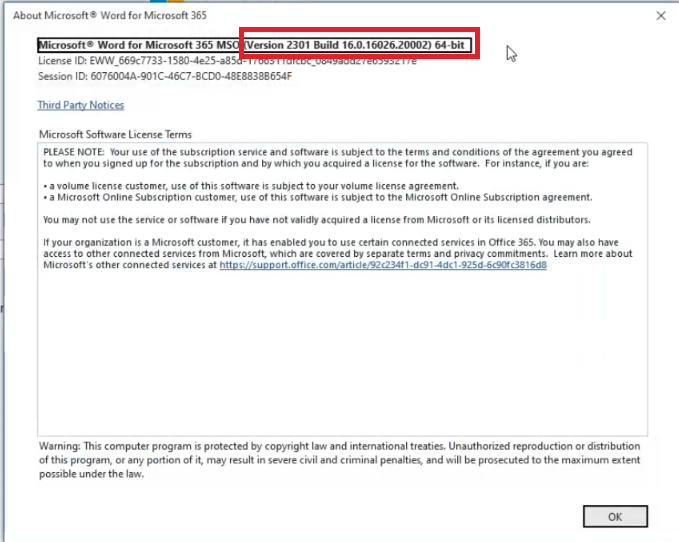Click the Microsoft Software License Terms heading
Viewport: 679px width, 542px height.
pyautogui.click(x=115, y=135)
